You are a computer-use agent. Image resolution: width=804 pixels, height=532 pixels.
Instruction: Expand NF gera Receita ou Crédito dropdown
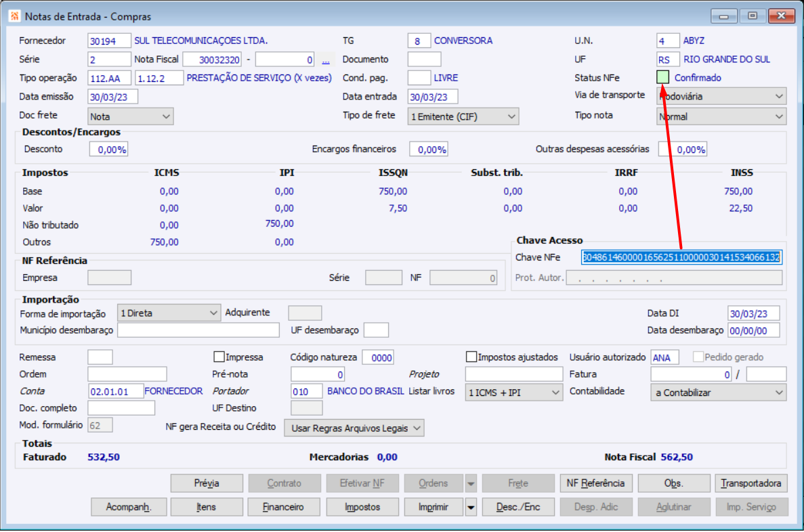(354, 428)
